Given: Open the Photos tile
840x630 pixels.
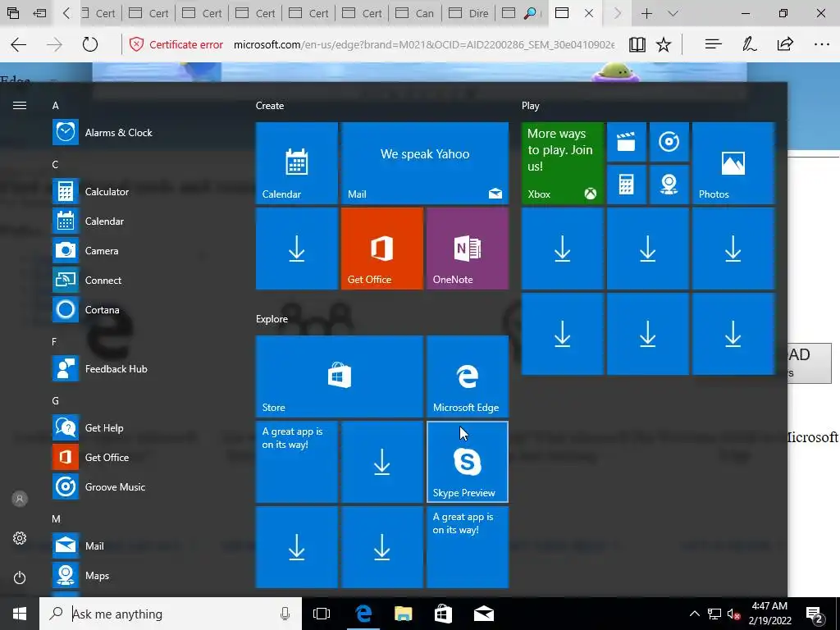Looking at the screenshot, I should (x=733, y=163).
